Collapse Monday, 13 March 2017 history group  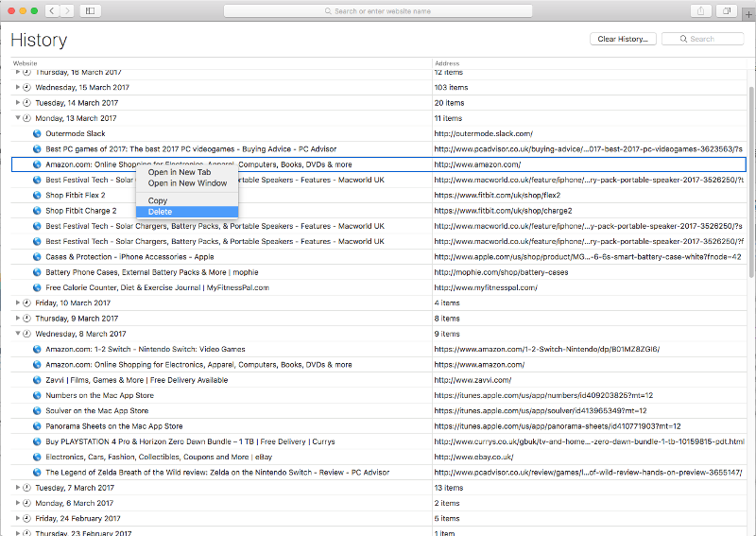coord(18,118)
